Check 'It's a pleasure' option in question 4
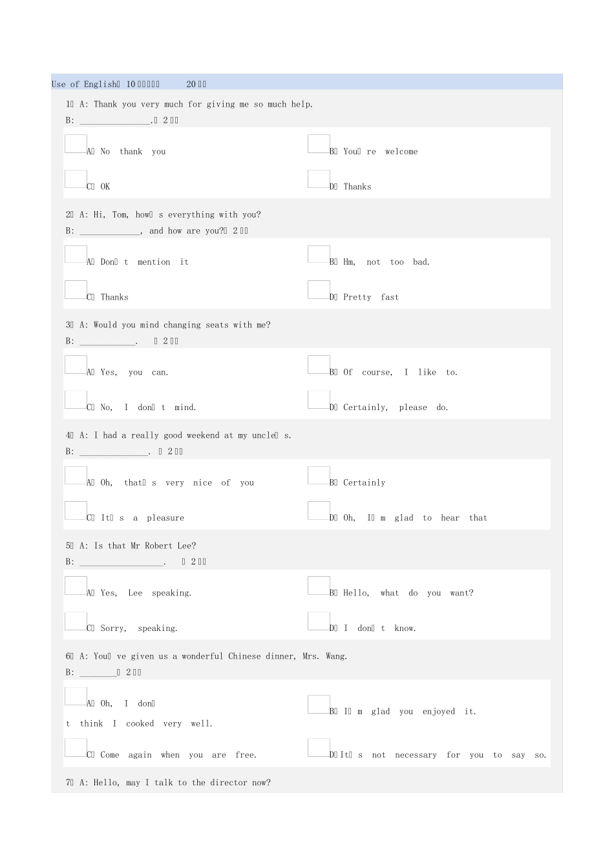Viewport: 614px width, 868px height. pos(76,511)
